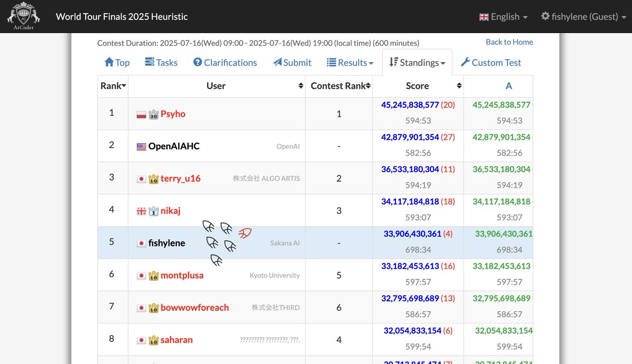Click the OpenAI affiliation text
Image resolution: width=632 pixels, height=364 pixels.
288,146
